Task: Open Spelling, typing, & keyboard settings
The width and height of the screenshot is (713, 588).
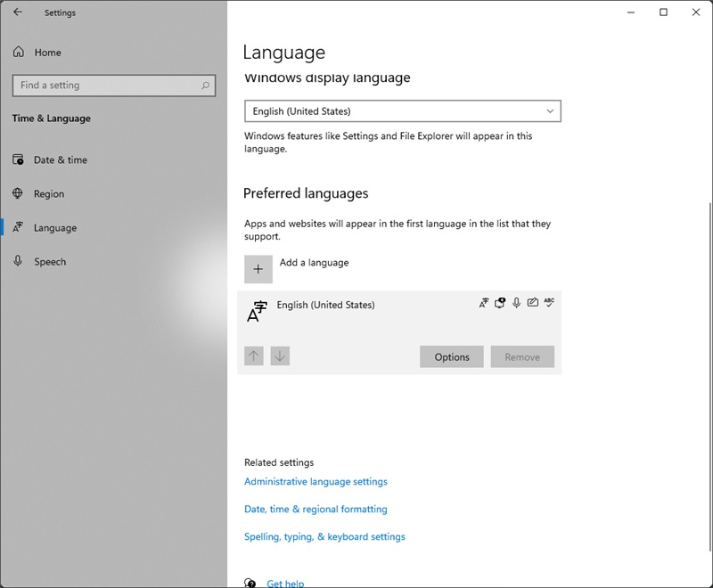Action: pyautogui.click(x=324, y=537)
